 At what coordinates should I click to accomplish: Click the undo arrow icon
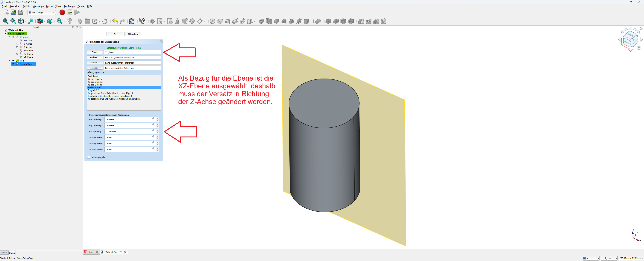tap(115, 21)
